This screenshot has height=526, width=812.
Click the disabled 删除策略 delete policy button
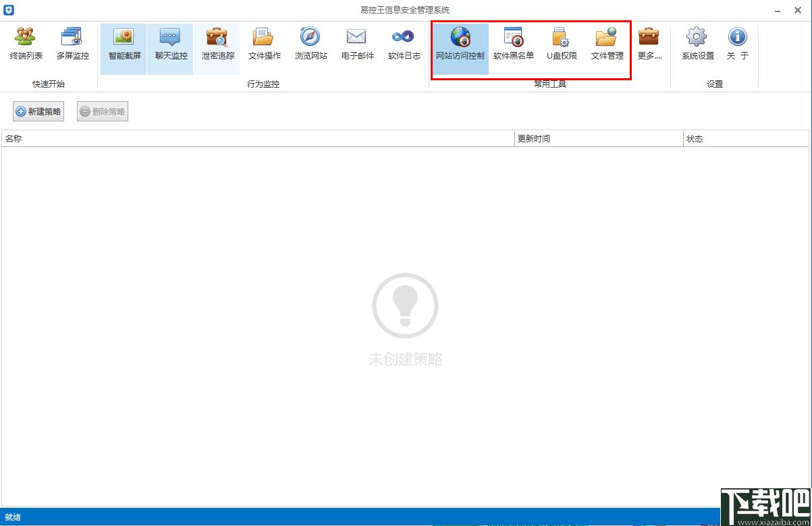103,111
